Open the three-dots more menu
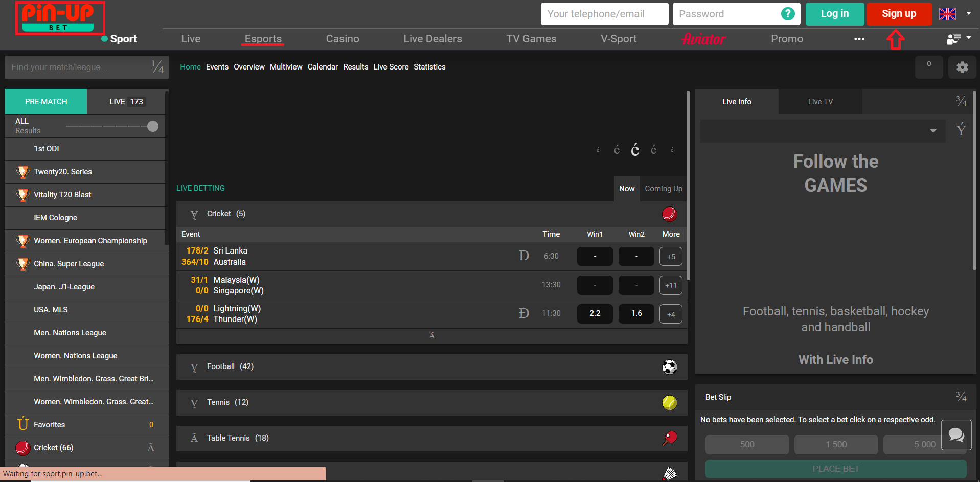Image resolution: width=980 pixels, height=482 pixels. click(859, 39)
